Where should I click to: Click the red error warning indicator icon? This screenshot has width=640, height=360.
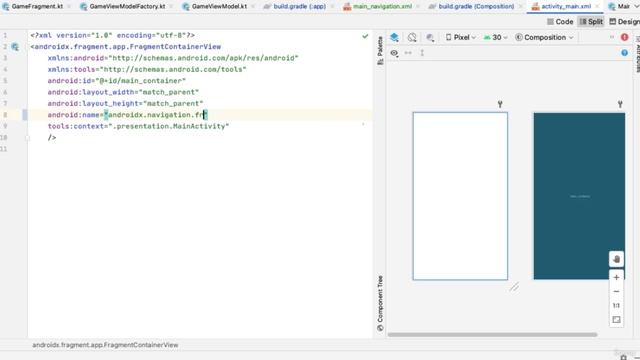[624, 37]
